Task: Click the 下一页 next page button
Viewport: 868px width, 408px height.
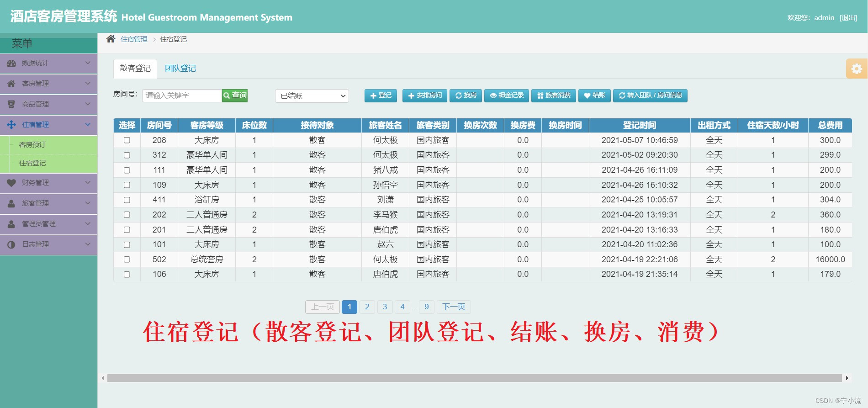Action: click(x=454, y=307)
